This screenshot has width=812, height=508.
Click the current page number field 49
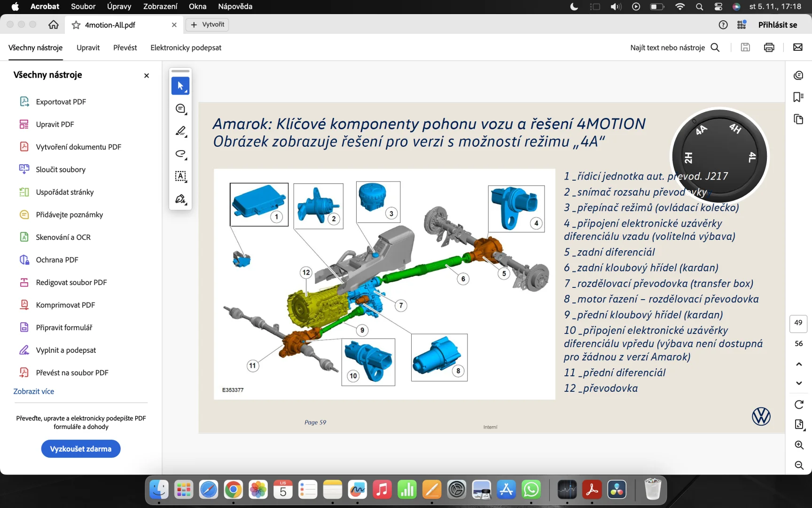798,323
